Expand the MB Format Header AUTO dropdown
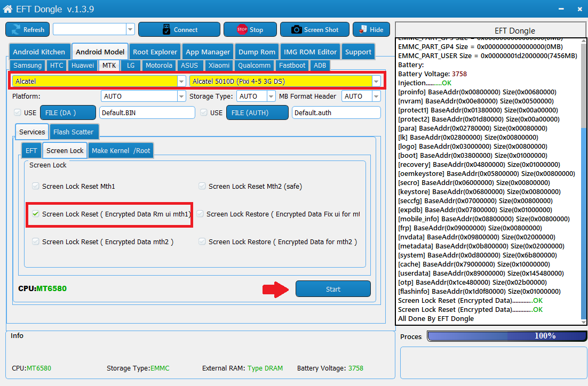The image size is (588, 386). (x=376, y=96)
